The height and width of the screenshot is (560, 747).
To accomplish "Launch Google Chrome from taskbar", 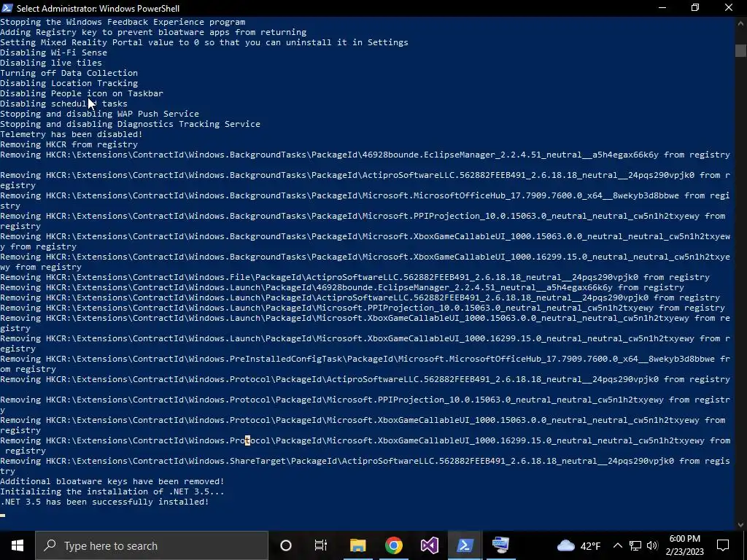I will point(393,545).
